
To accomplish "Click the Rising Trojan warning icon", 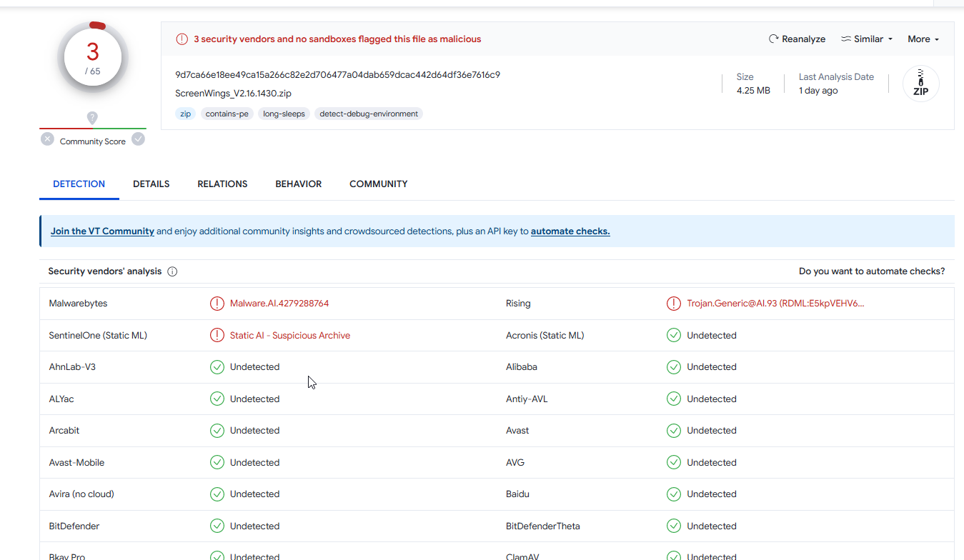I will pyautogui.click(x=673, y=304).
